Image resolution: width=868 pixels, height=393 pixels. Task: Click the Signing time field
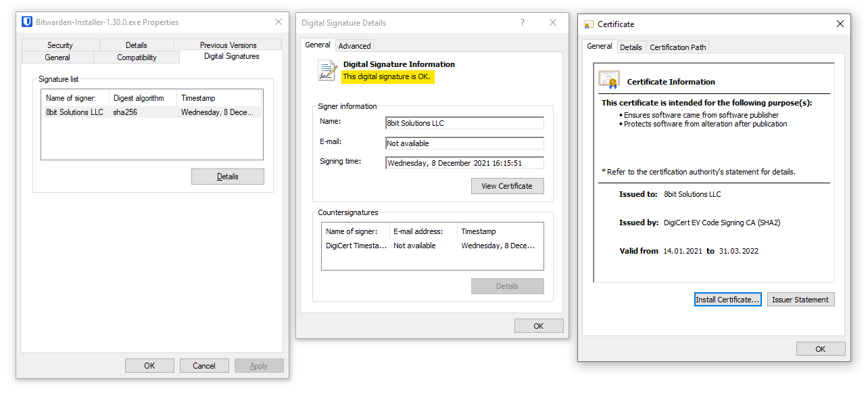tap(464, 163)
